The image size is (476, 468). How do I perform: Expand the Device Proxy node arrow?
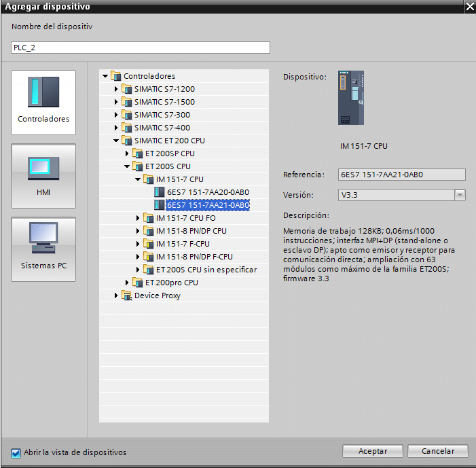116,295
